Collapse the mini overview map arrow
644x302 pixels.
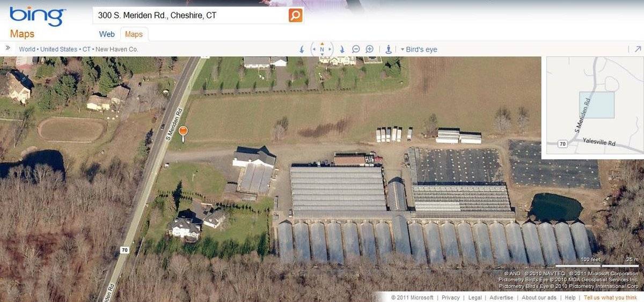click(x=638, y=49)
